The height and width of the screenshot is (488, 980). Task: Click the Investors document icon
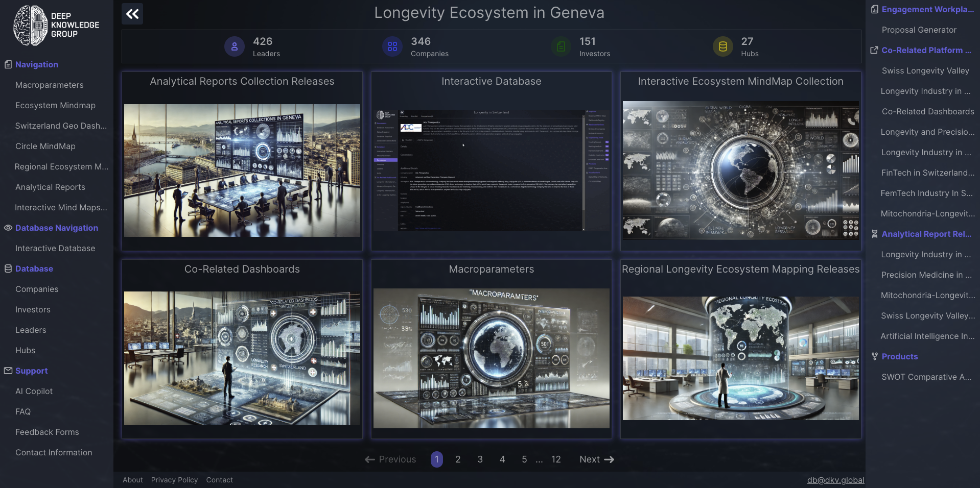(561, 47)
